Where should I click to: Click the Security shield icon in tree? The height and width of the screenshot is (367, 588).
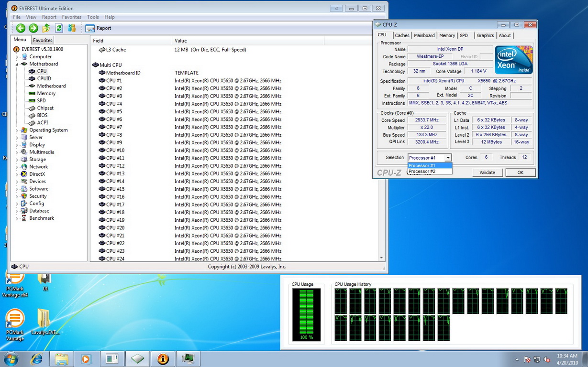point(24,196)
